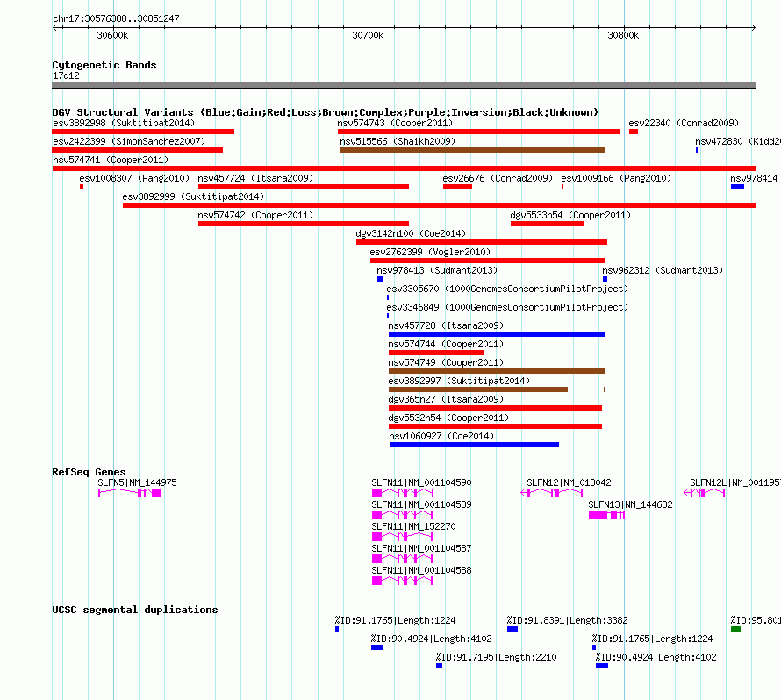Click SLFN11|NM_001104587 gene model
This screenshot has width=781, height=700.
(403, 559)
